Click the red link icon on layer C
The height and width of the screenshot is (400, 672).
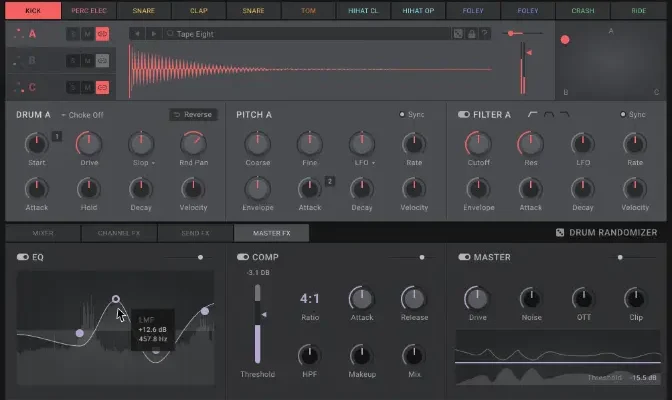[102, 87]
